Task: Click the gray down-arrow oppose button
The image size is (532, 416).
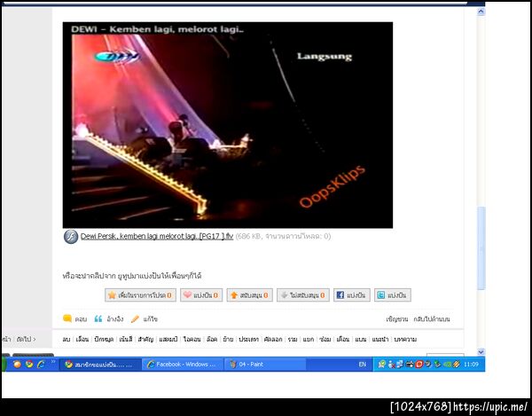Action: tap(303, 294)
